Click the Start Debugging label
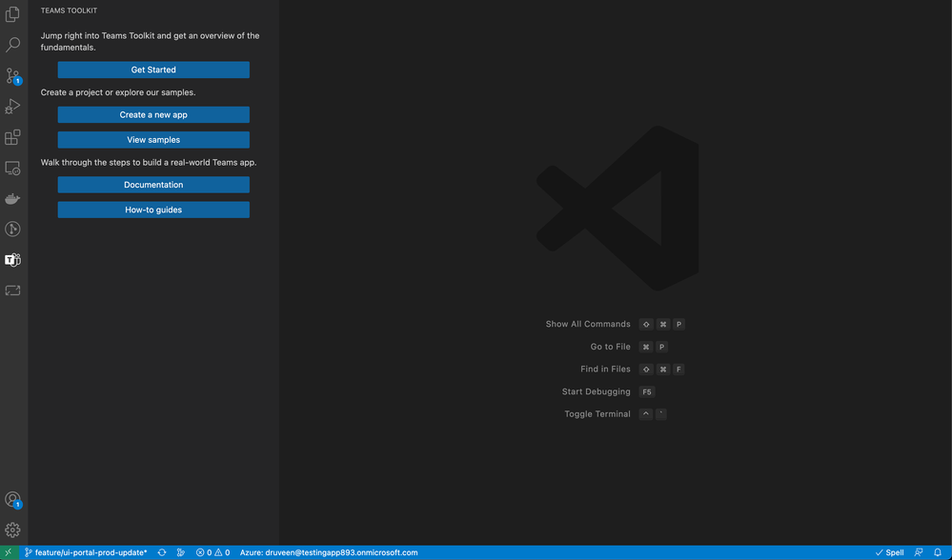The height and width of the screenshot is (560, 952). tap(597, 391)
